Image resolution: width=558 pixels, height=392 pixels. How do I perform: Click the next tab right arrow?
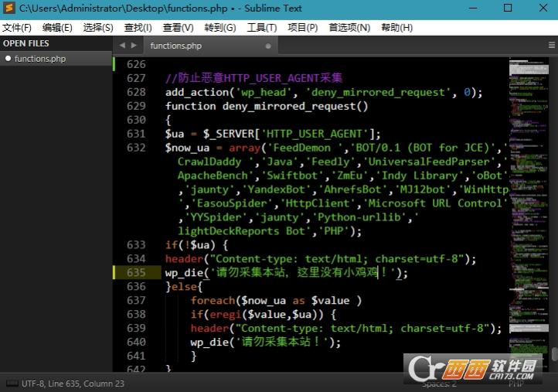(x=134, y=46)
